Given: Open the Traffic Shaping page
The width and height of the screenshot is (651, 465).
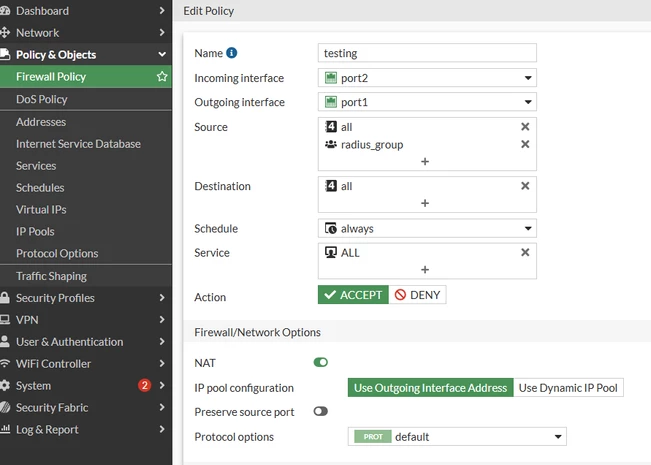Looking at the screenshot, I should pyautogui.click(x=86, y=276).
